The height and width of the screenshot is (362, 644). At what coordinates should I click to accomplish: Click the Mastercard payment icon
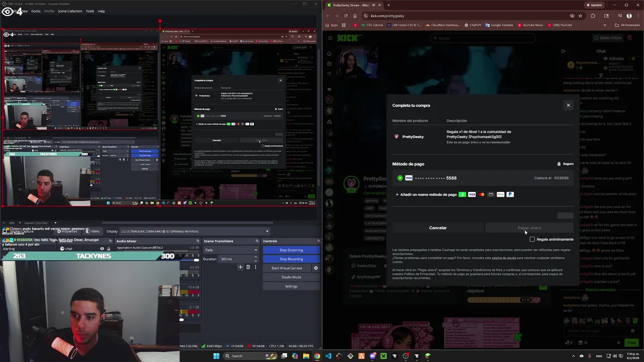pos(481,195)
